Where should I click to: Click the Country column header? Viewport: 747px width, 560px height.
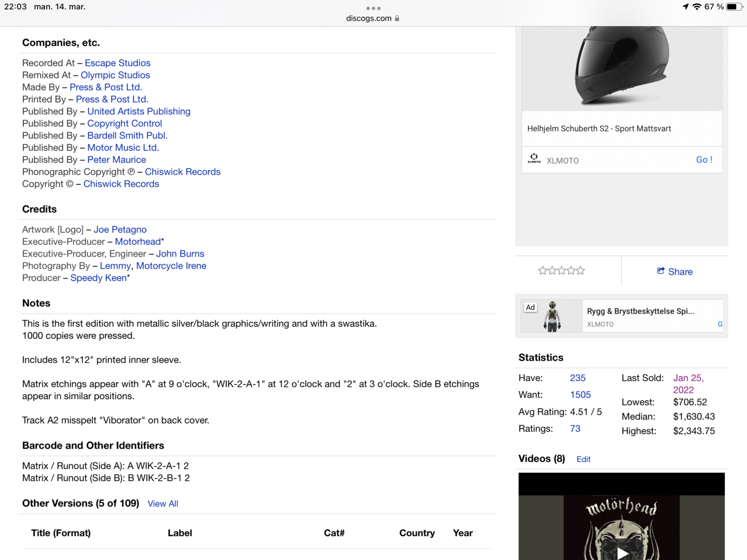pos(417,533)
